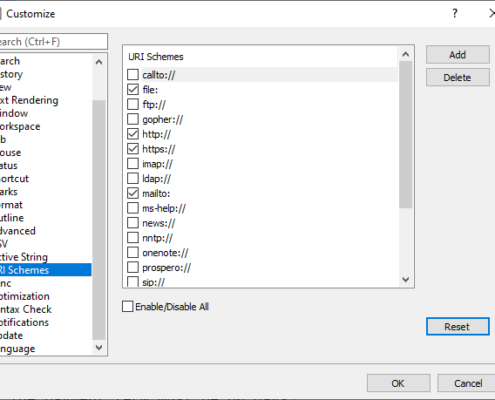Select the Text Rendering category
Viewport: 495px width, 400px height.
[x=29, y=100]
